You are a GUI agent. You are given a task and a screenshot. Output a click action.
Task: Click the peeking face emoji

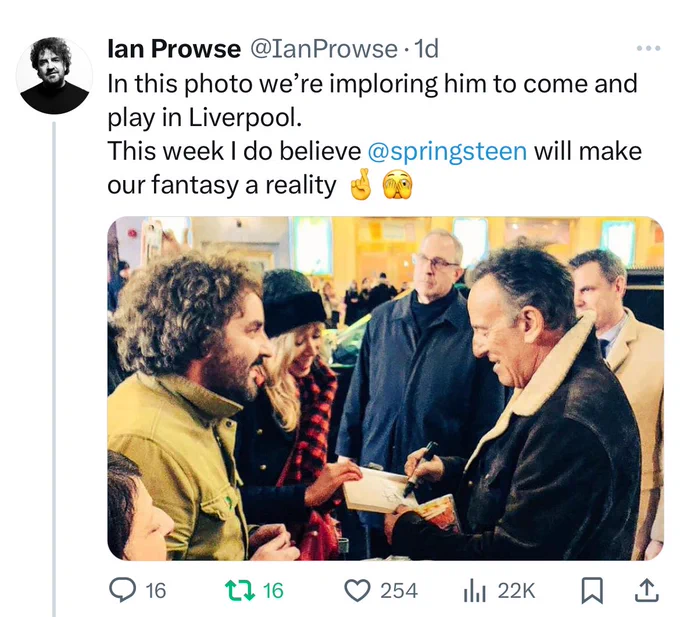click(x=397, y=184)
